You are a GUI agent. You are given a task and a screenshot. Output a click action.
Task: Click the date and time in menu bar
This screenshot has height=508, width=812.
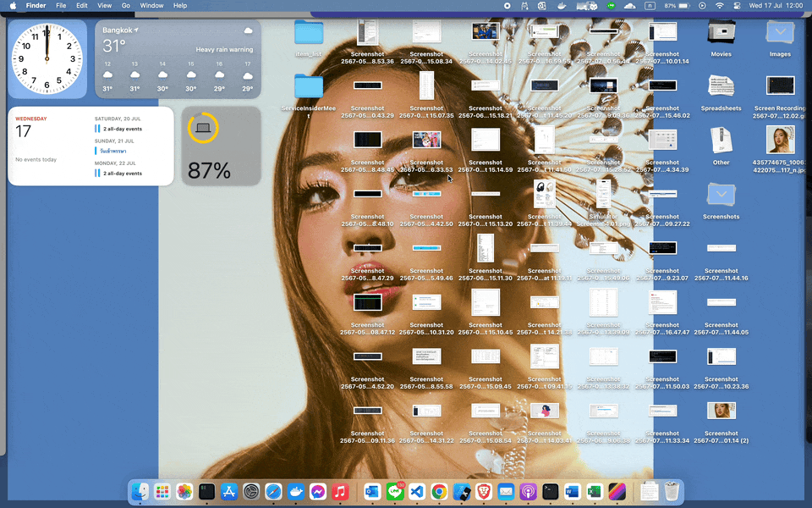[x=776, y=6]
